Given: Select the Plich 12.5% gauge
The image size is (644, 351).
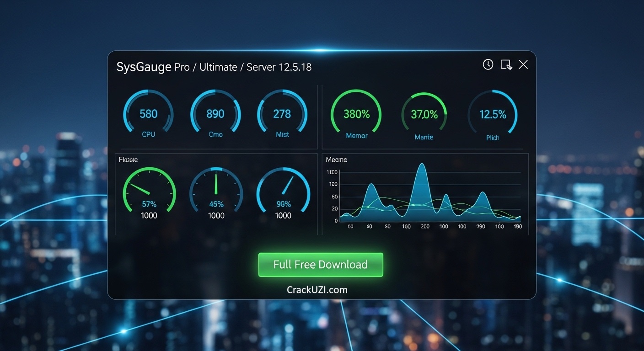Looking at the screenshot, I should [493, 115].
